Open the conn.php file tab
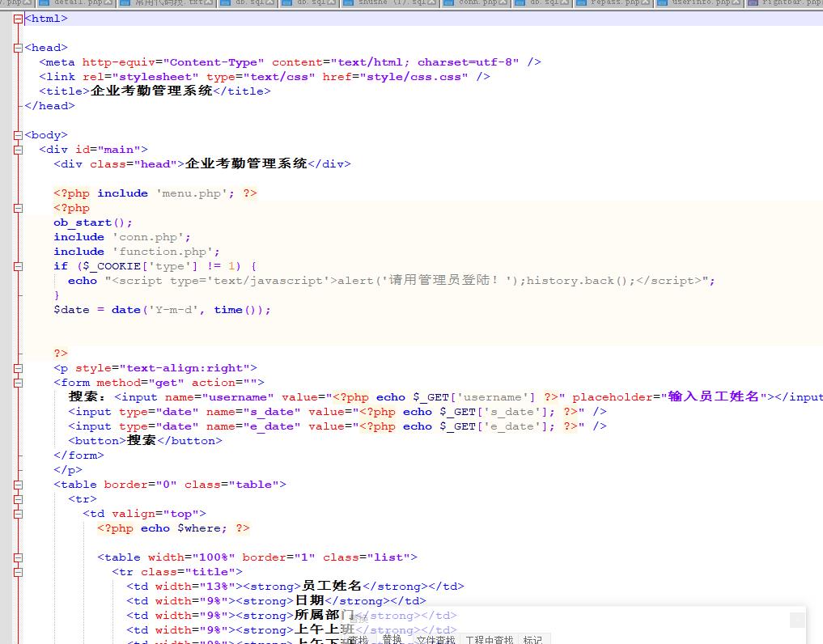The height and width of the screenshot is (644, 823). tap(477, 2)
